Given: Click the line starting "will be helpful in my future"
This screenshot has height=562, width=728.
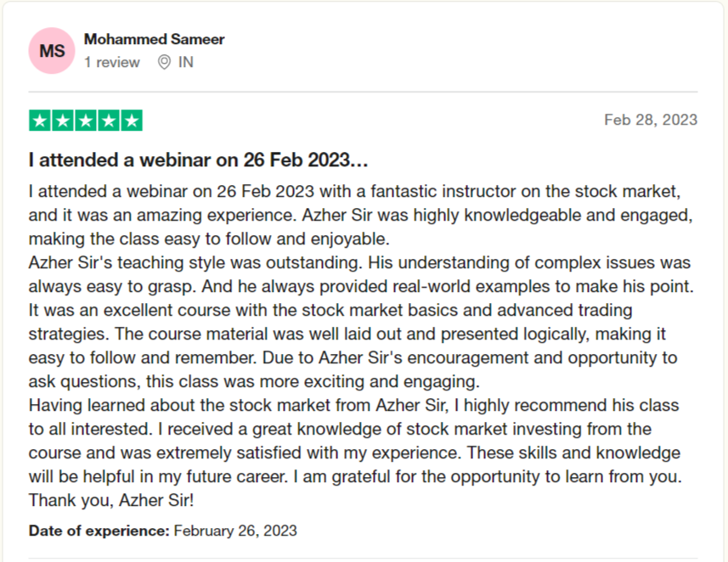Looking at the screenshot, I should coord(354,476).
